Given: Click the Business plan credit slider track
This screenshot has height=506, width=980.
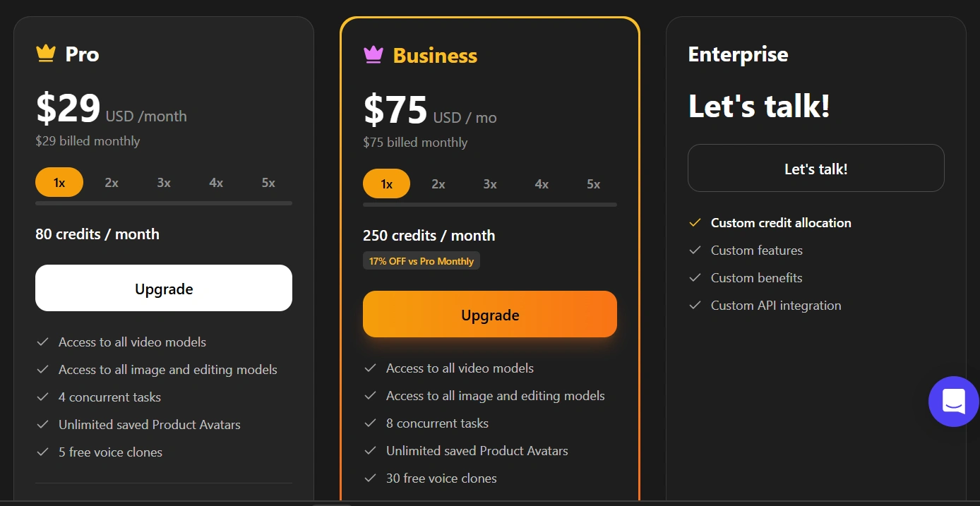Looking at the screenshot, I should [x=490, y=205].
